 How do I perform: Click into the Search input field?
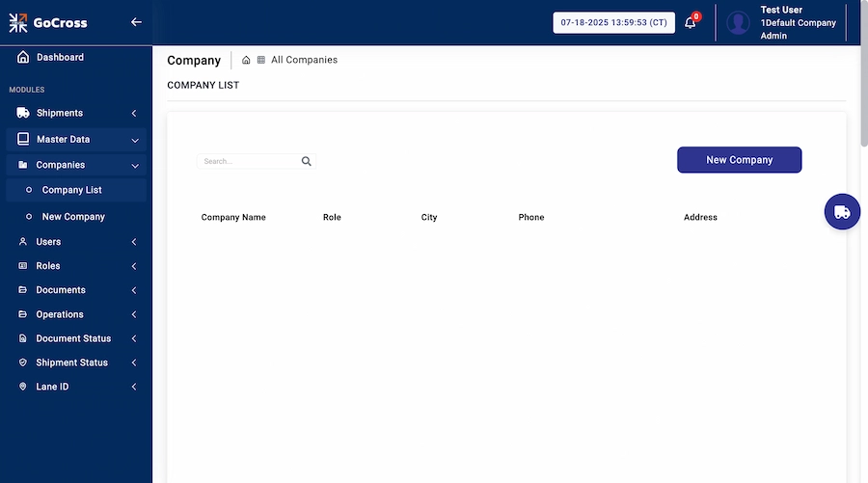pyautogui.click(x=249, y=162)
